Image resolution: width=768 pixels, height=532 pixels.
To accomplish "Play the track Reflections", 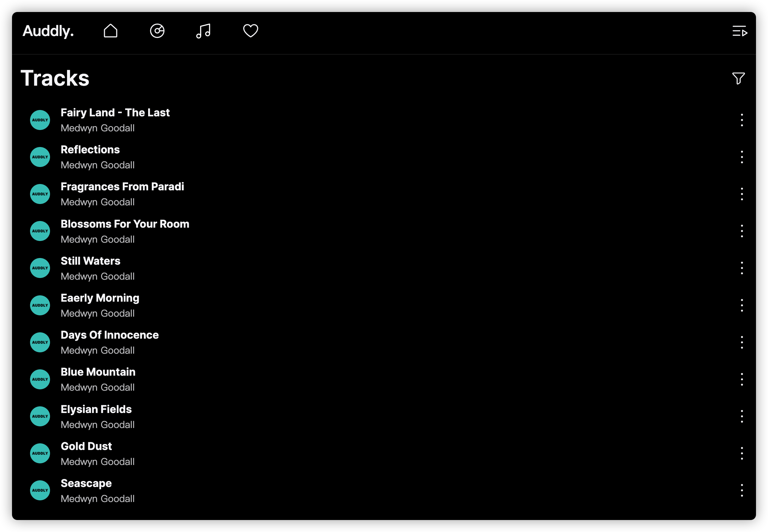I will point(90,150).
